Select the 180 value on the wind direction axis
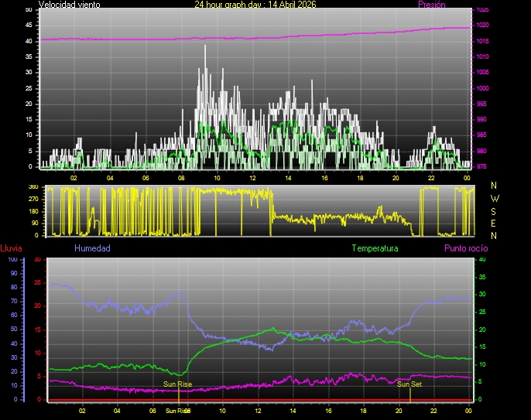The height and width of the screenshot is (420, 531). (x=33, y=211)
